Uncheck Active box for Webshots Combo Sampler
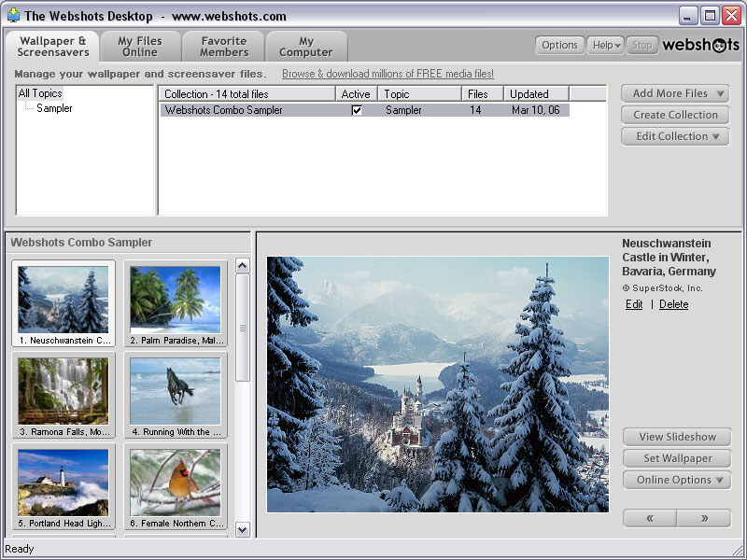Viewport: 747px width, 560px height. click(357, 110)
